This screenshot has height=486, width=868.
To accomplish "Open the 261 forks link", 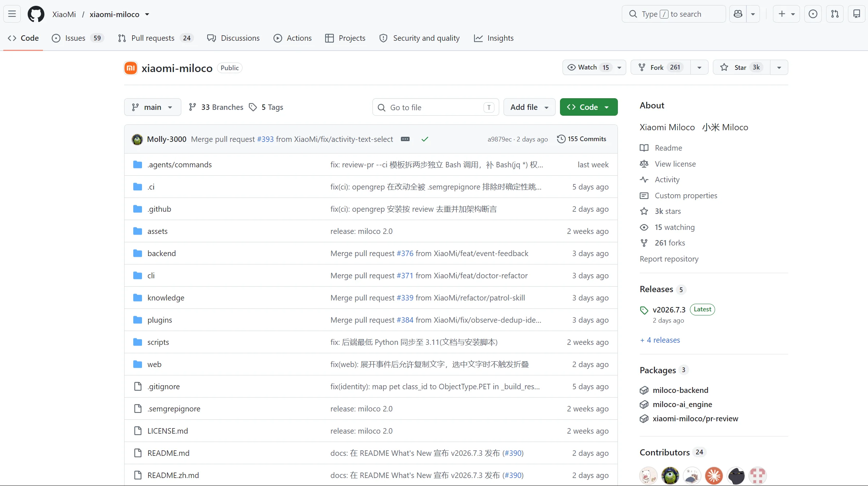I will click(670, 243).
